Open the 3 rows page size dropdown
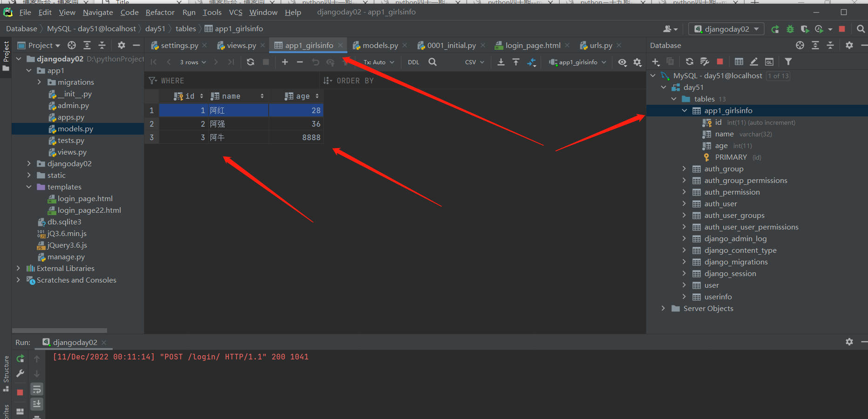Image resolution: width=868 pixels, height=419 pixels. (x=193, y=62)
